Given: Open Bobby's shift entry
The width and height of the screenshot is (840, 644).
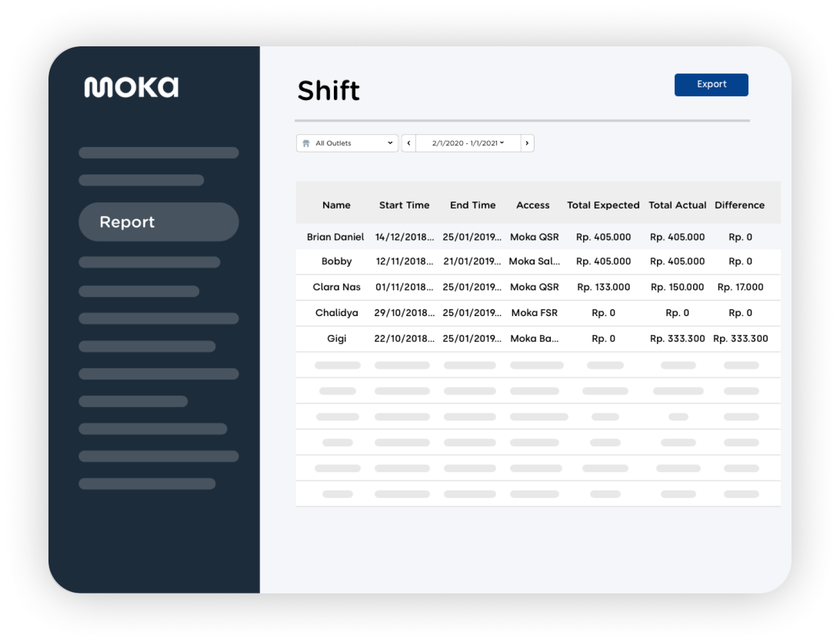Looking at the screenshot, I should pyautogui.click(x=337, y=261).
